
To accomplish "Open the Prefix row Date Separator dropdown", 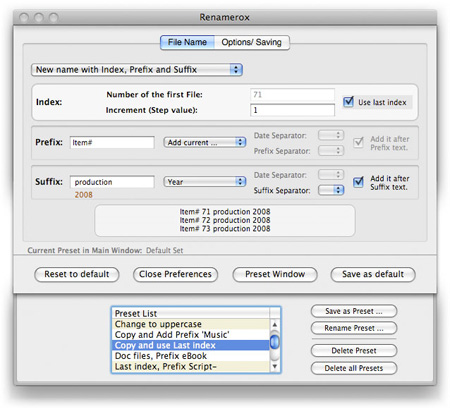I will (x=331, y=135).
